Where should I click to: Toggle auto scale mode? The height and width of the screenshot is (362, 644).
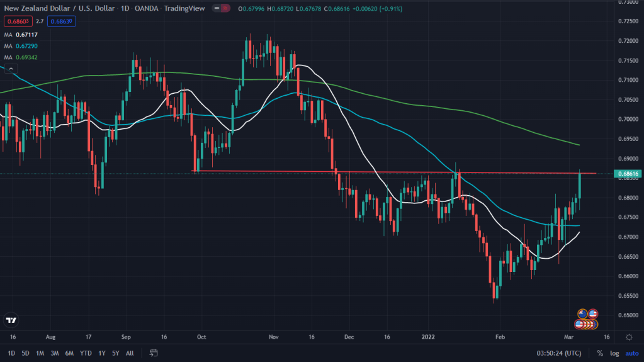[631, 353]
